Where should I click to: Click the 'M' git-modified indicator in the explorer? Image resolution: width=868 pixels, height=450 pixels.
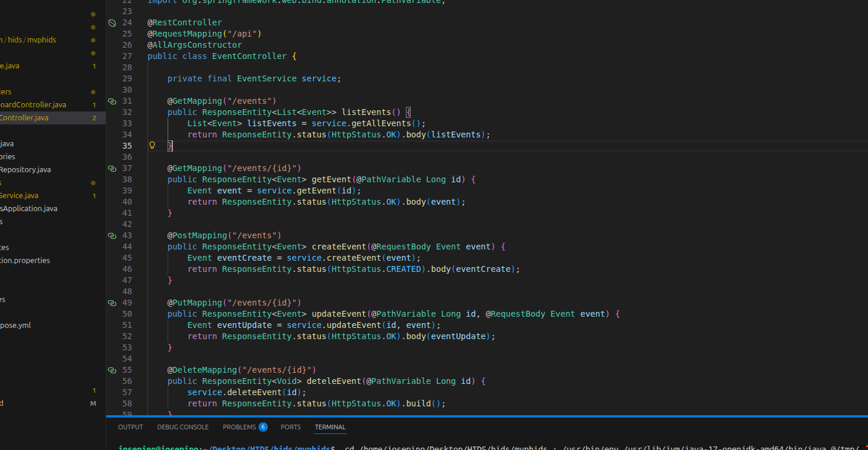[93, 403]
